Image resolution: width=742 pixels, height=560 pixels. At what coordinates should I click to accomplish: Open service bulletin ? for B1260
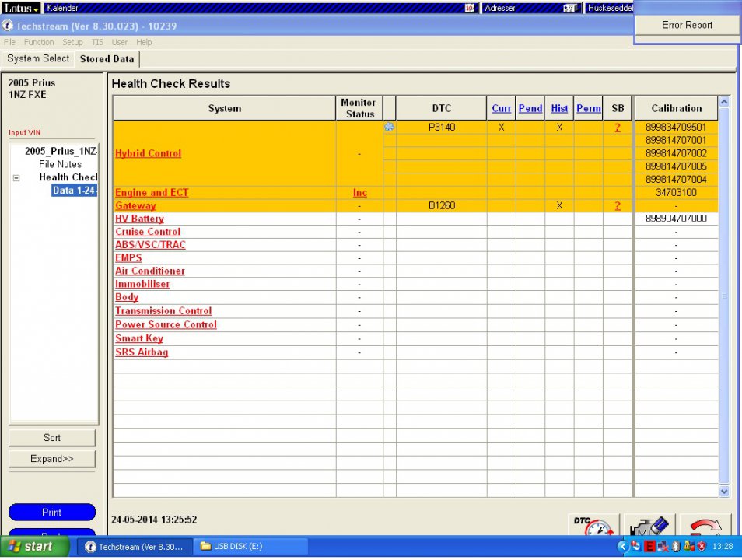point(618,206)
